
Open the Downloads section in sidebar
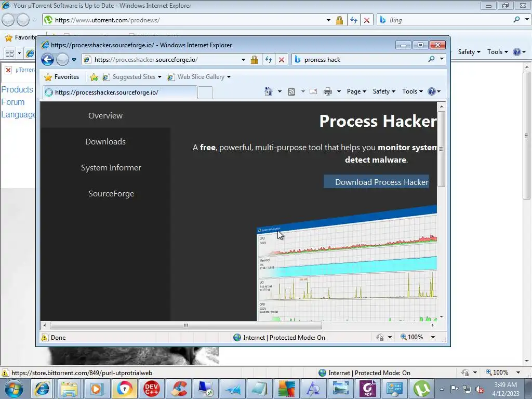pos(105,141)
